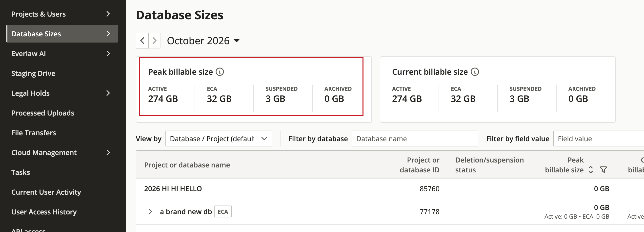Expand the 'a brand new db' row
Viewport: 644px width, 232px height.
point(150,212)
